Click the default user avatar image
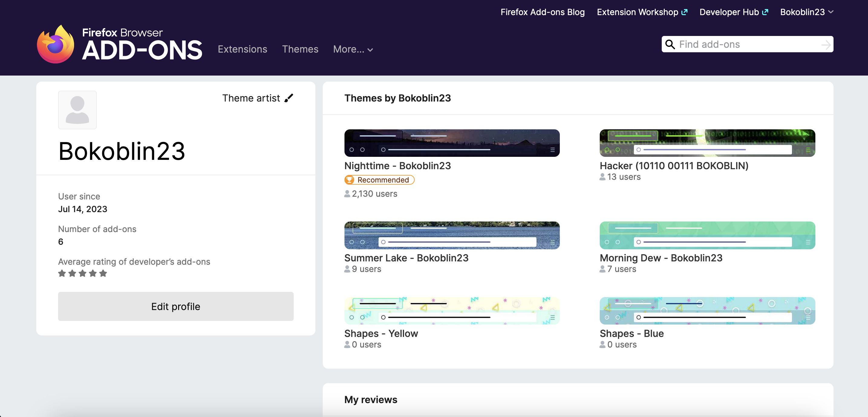Viewport: 868px width, 417px height. pyautogui.click(x=77, y=110)
